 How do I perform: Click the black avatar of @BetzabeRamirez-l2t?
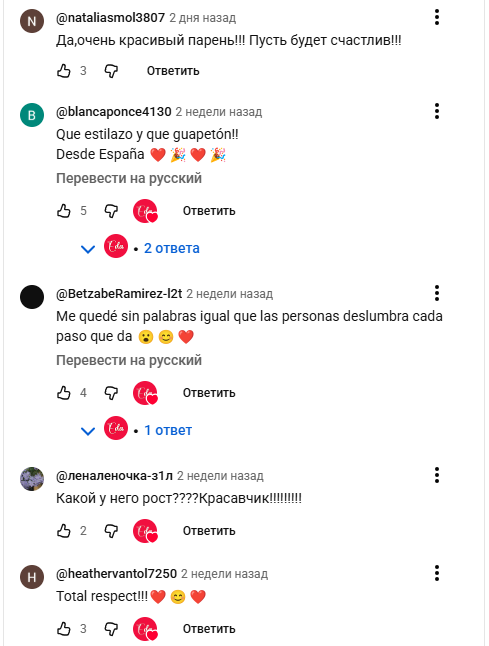[32, 297]
